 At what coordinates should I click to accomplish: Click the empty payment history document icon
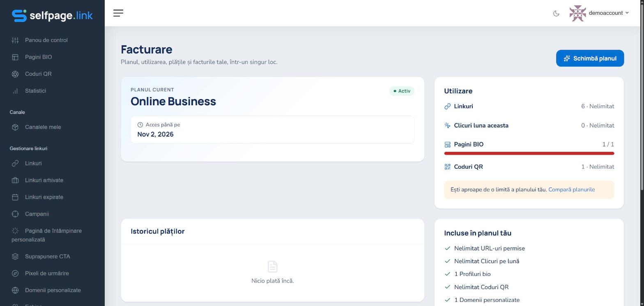(x=273, y=267)
